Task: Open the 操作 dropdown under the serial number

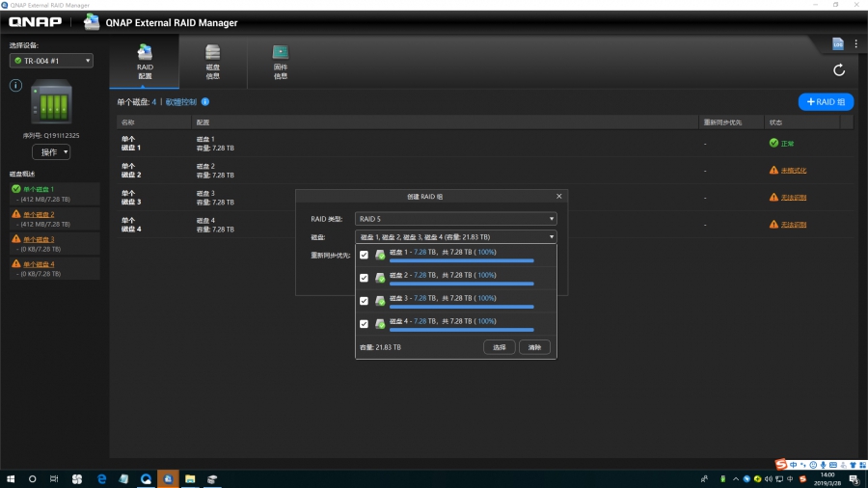Action: [x=51, y=152]
